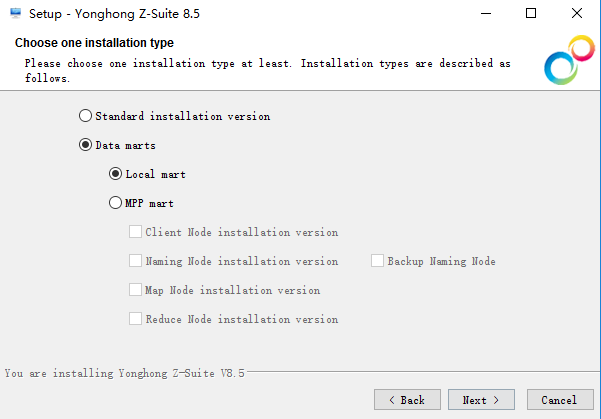The height and width of the screenshot is (419, 601).
Task: Enable Naming Node installation version checkbox
Action: click(135, 261)
